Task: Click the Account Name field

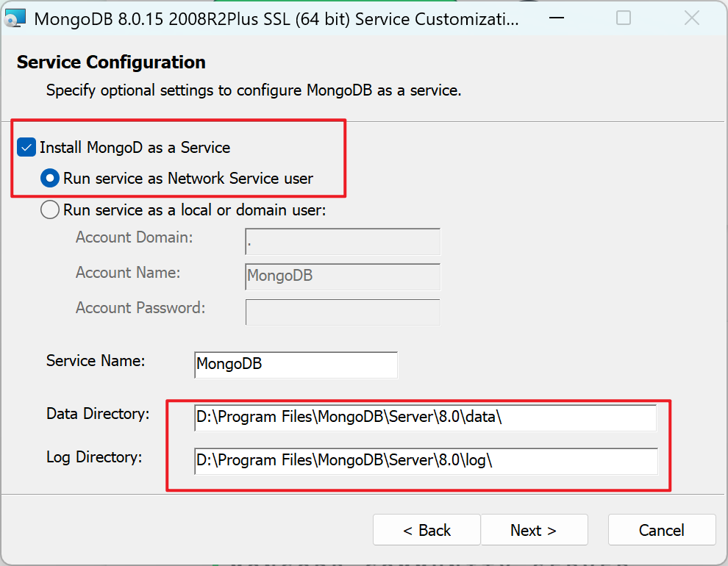Action: pyautogui.click(x=343, y=277)
